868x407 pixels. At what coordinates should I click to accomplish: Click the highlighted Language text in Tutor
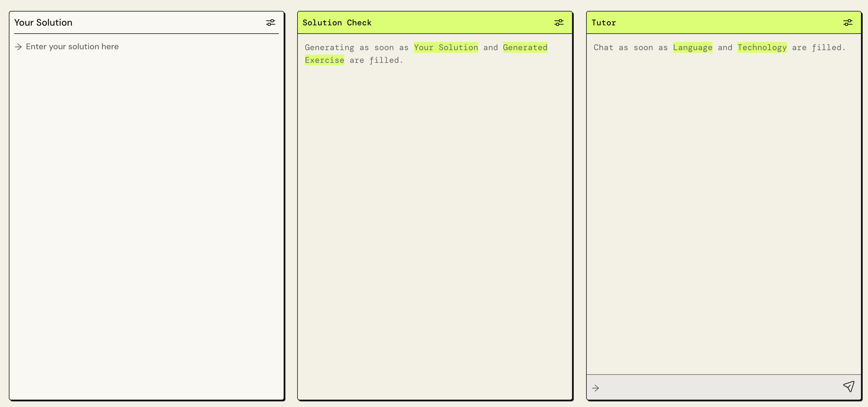coord(693,47)
